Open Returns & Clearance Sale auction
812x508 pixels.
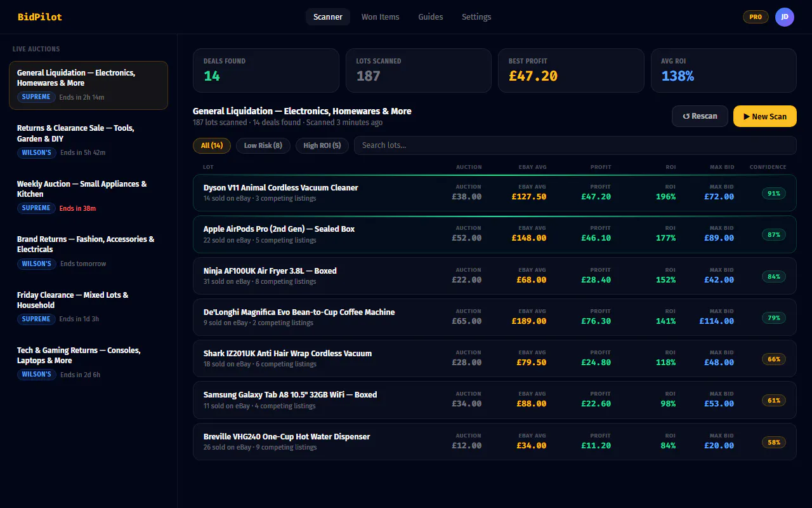(88, 141)
